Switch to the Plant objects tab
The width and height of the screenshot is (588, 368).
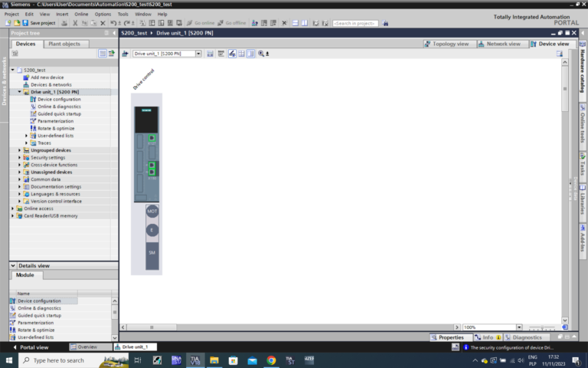point(64,44)
